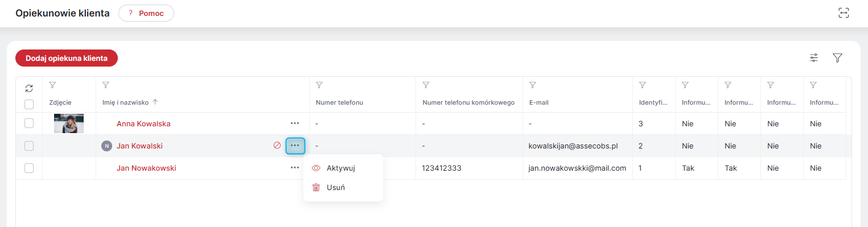
Task: Select the Jan Kowalski row checkbox
Action: (x=29, y=146)
